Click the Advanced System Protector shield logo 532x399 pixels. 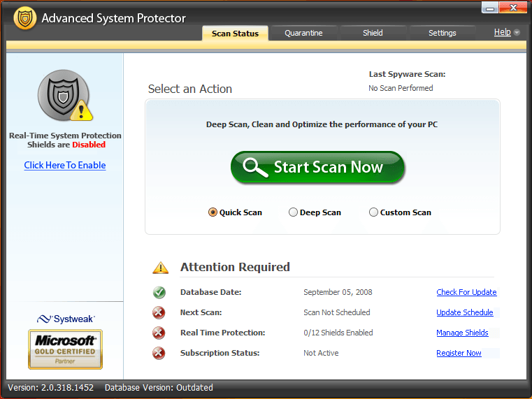[x=24, y=18]
